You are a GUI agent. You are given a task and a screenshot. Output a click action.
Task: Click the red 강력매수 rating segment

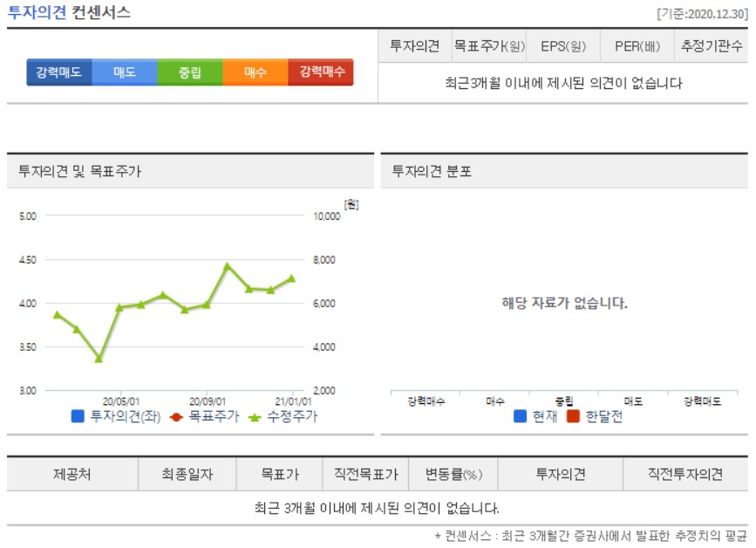point(321,72)
